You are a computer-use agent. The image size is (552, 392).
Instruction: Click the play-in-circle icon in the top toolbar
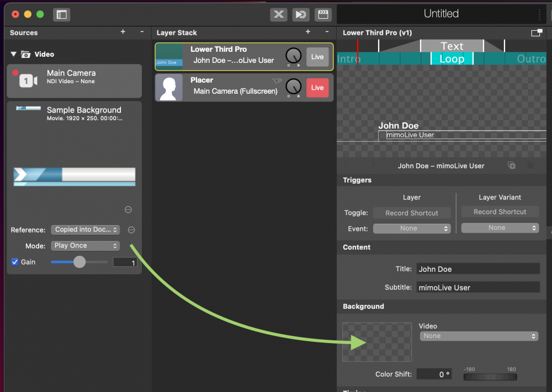301,14
